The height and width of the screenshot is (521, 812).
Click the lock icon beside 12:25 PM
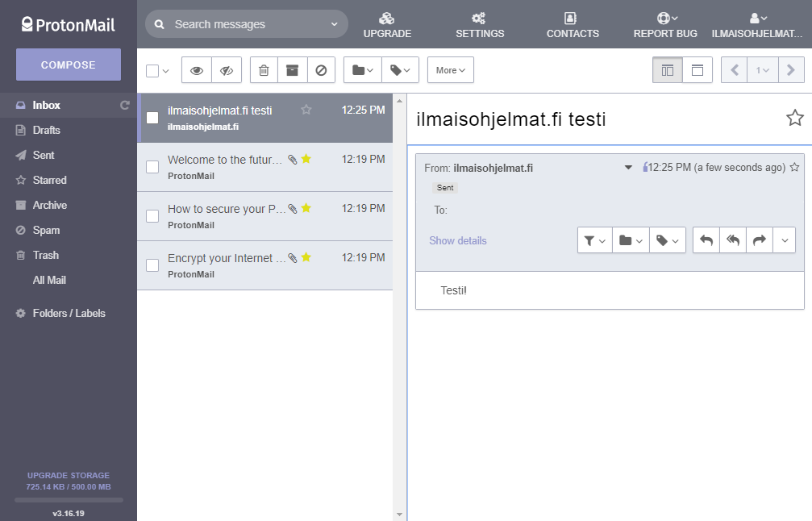point(645,167)
